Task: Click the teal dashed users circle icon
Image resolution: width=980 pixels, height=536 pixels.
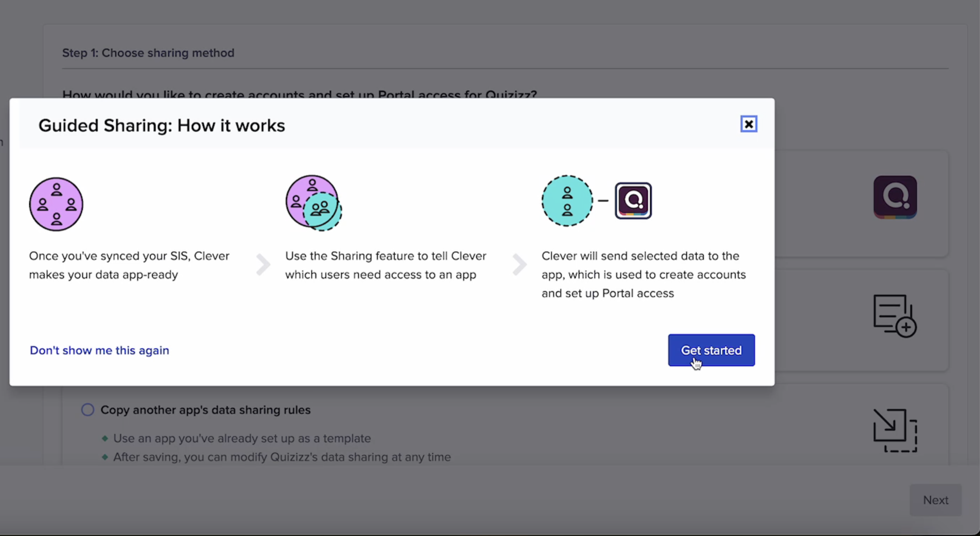Action: [567, 201]
